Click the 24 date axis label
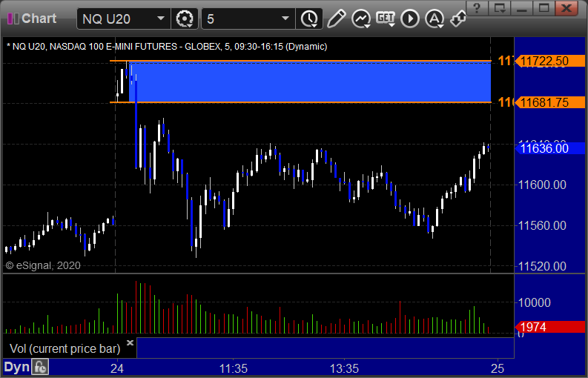 click(117, 368)
